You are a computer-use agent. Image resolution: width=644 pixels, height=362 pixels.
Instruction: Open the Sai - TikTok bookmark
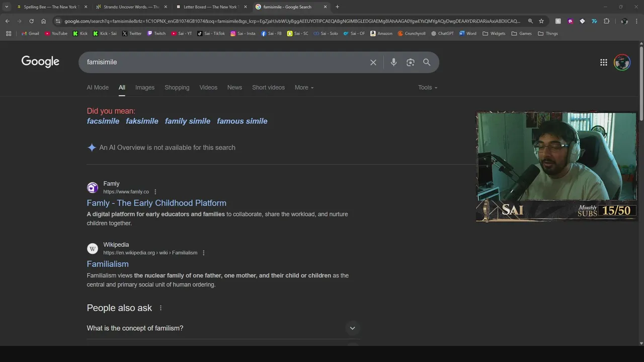pyautogui.click(x=211, y=34)
